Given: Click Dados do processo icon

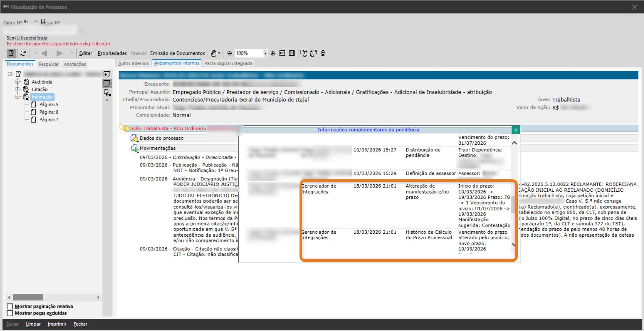Looking at the screenshot, I should pyautogui.click(x=134, y=138).
